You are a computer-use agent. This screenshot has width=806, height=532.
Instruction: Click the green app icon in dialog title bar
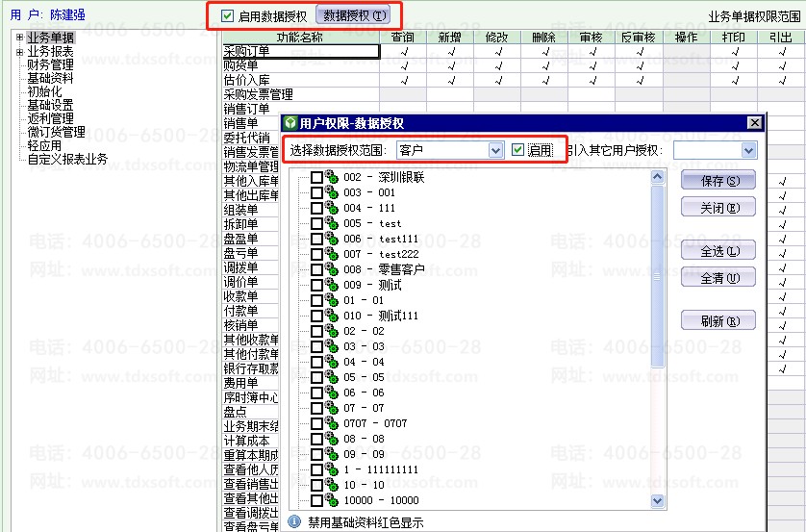(x=290, y=123)
